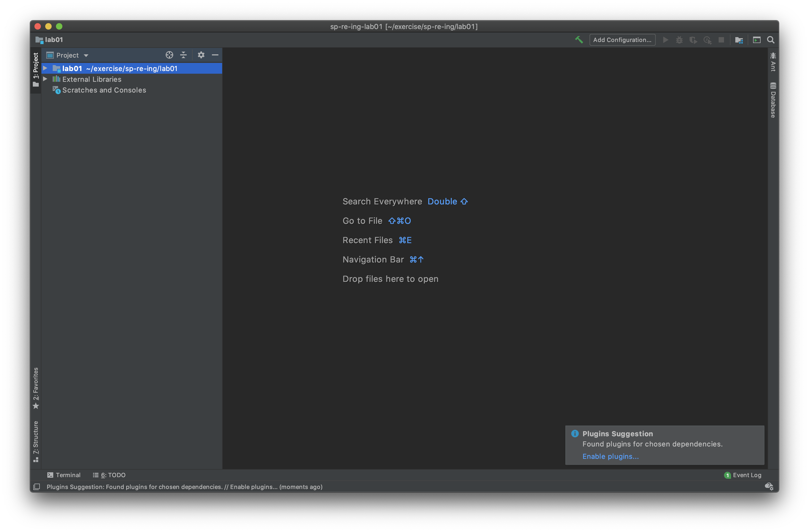This screenshot has height=532, width=809.
Task: Toggle the tool window quick-access button
Action: pos(37,487)
